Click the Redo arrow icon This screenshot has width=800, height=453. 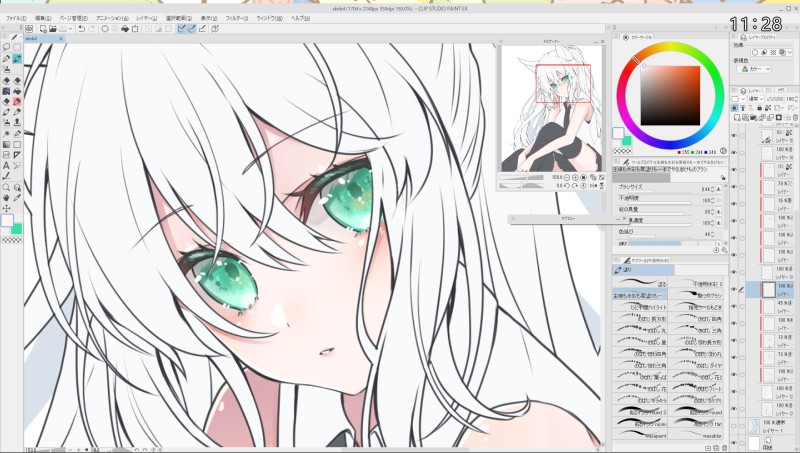(x=92, y=29)
